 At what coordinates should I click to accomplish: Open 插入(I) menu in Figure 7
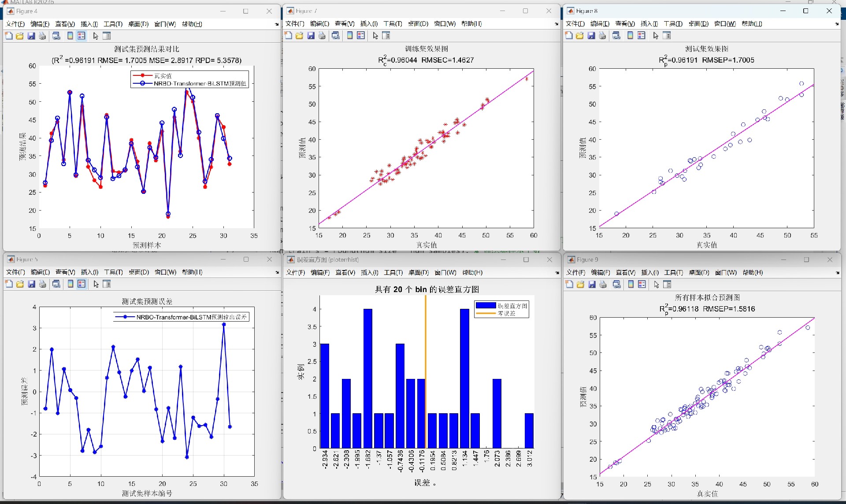pyautogui.click(x=369, y=24)
